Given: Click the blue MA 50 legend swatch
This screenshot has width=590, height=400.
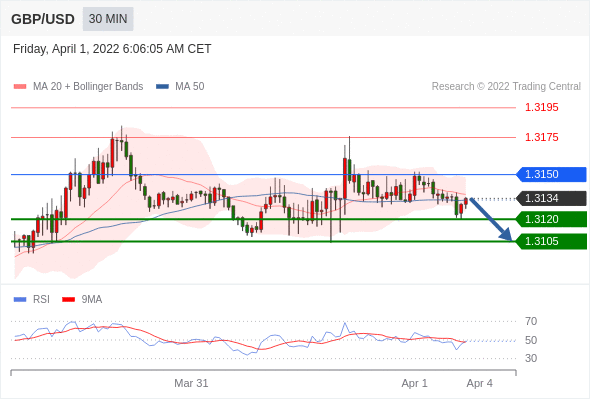Looking at the screenshot, I should point(162,87).
